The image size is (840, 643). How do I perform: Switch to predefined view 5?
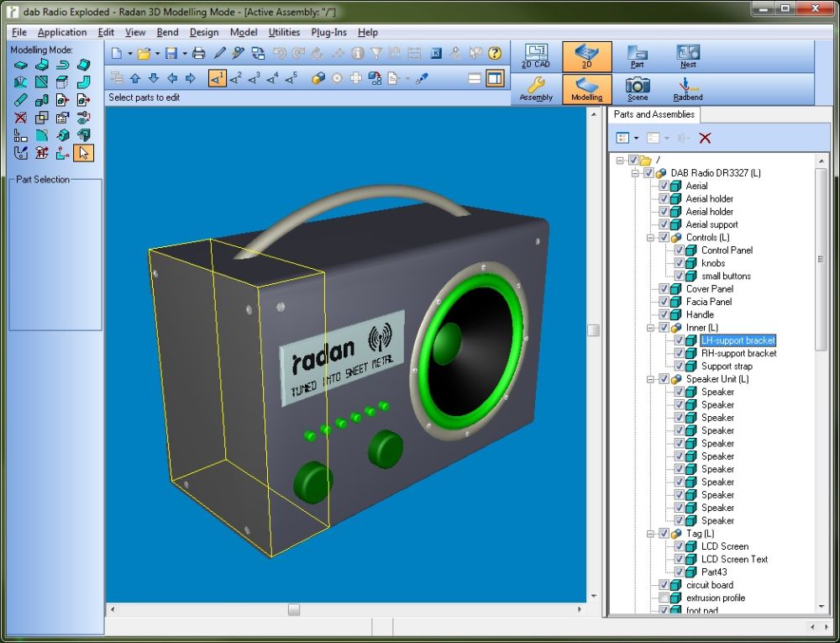pyautogui.click(x=291, y=78)
